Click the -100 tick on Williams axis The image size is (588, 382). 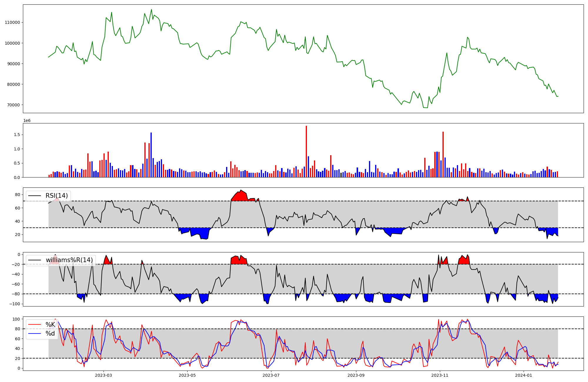point(15,304)
